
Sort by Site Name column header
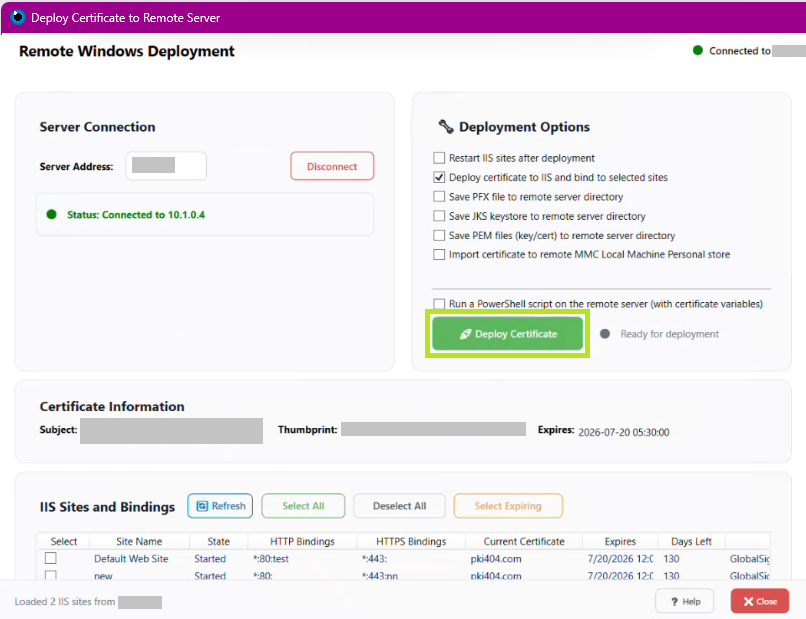click(x=139, y=541)
